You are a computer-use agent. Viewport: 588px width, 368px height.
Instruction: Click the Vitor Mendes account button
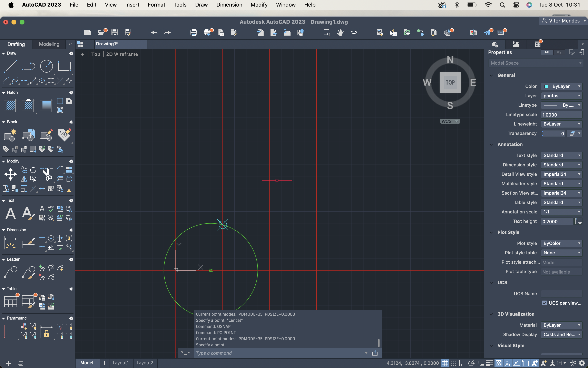(x=564, y=21)
